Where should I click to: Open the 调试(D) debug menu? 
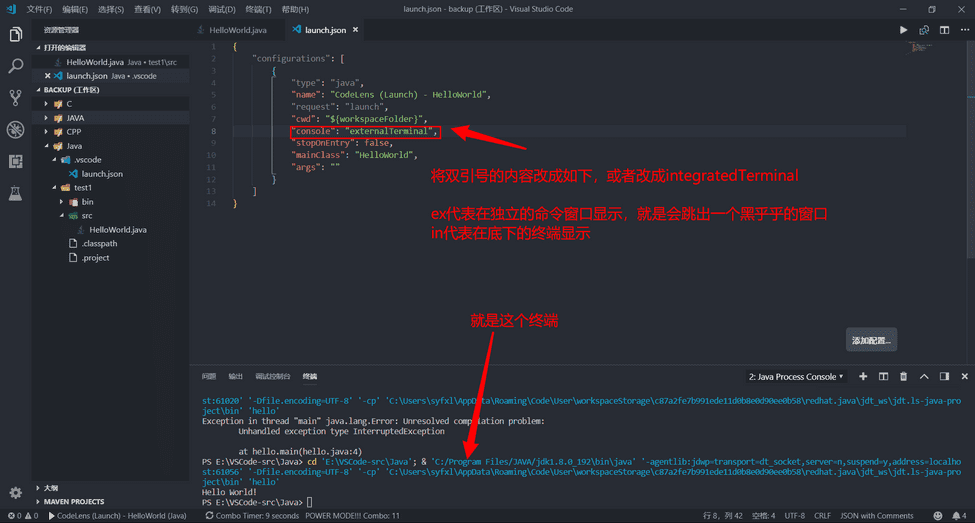(x=222, y=9)
